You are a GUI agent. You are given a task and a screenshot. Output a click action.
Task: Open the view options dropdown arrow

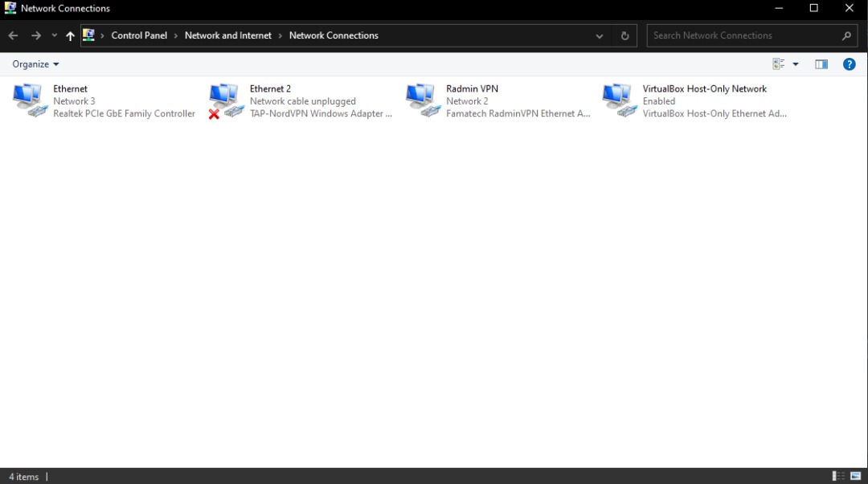click(x=796, y=64)
